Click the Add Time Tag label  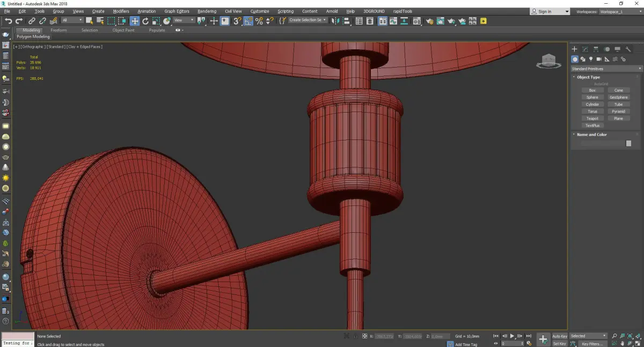466,344
